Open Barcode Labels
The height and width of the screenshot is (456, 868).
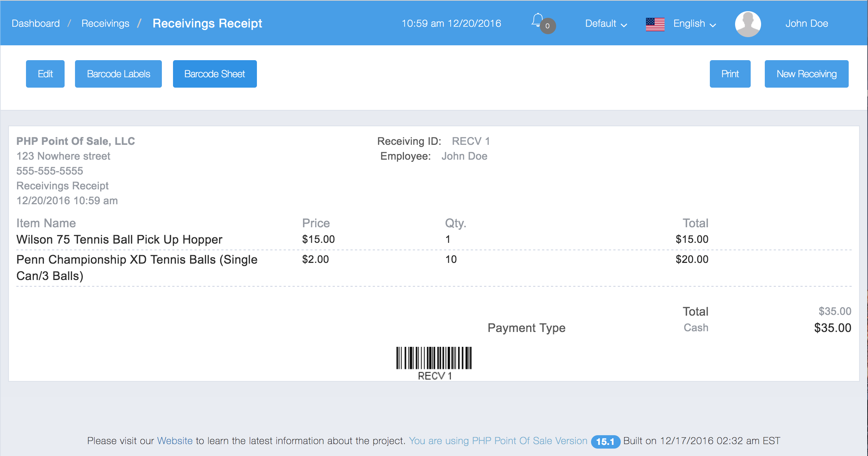(x=118, y=74)
